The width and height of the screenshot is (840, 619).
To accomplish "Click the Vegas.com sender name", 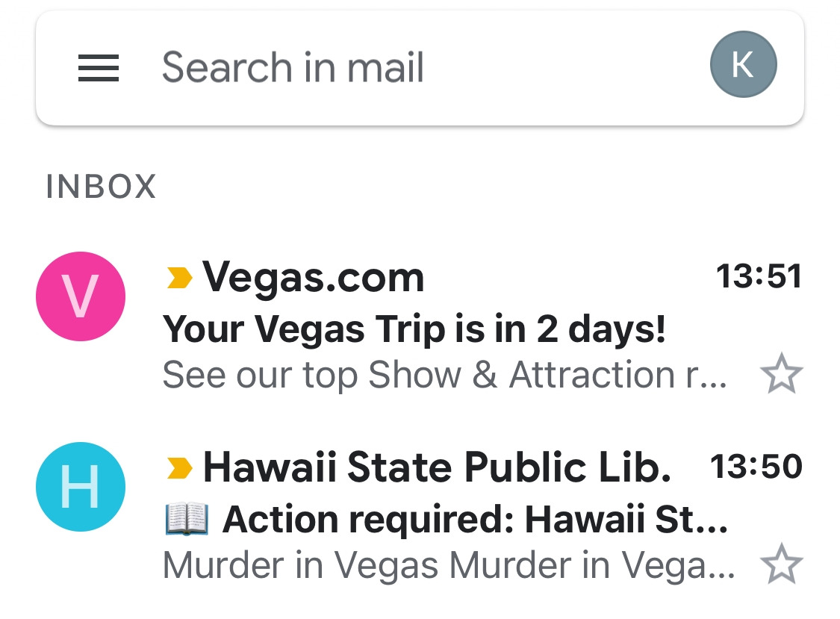I will tap(313, 278).
